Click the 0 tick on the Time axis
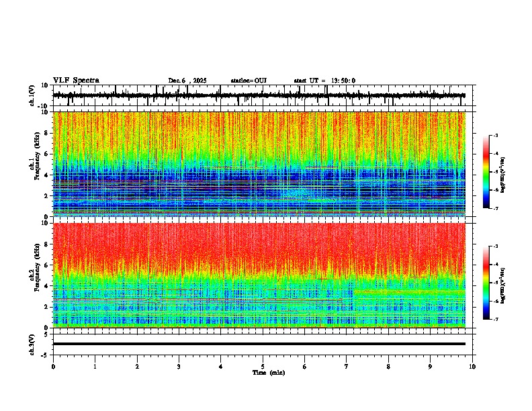Screen dimensions: 532x411 point(53,367)
